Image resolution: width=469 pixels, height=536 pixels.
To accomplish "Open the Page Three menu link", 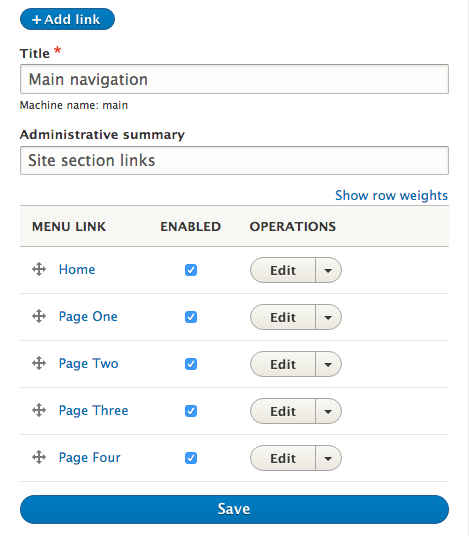I will [93, 411].
